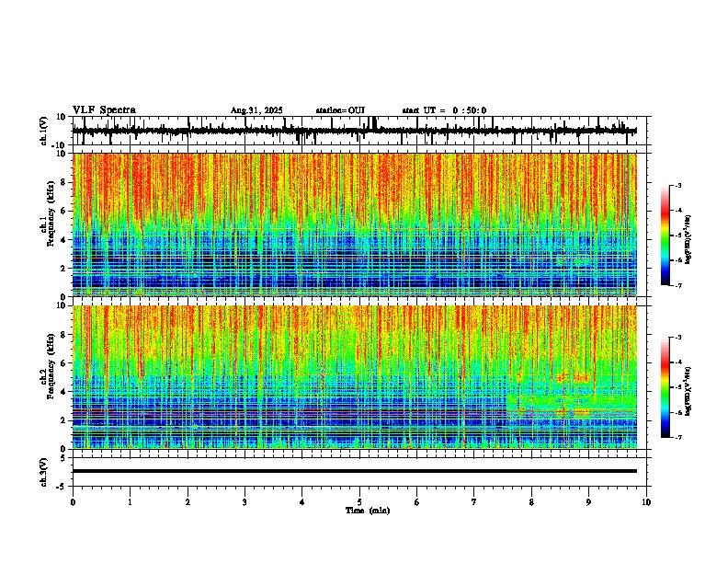Click the ch.2 "Frequency (kHz)" axis label
This screenshot has width=728, height=563.
pos(51,366)
